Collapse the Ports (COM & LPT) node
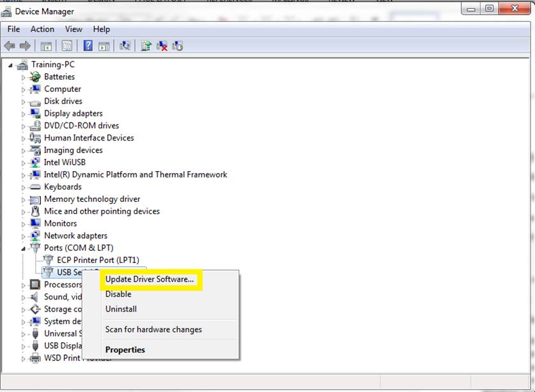This screenshot has height=392, width=535. coord(24,248)
